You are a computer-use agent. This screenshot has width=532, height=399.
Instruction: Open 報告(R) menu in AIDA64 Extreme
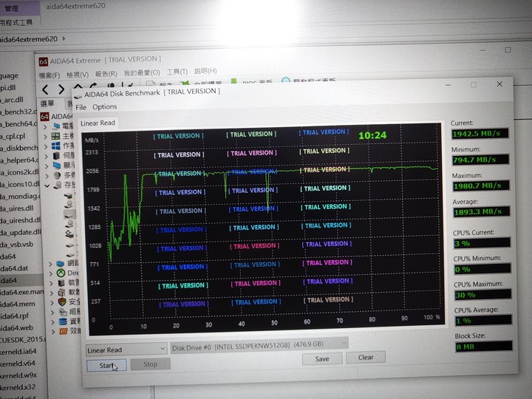(x=106, y=74)
